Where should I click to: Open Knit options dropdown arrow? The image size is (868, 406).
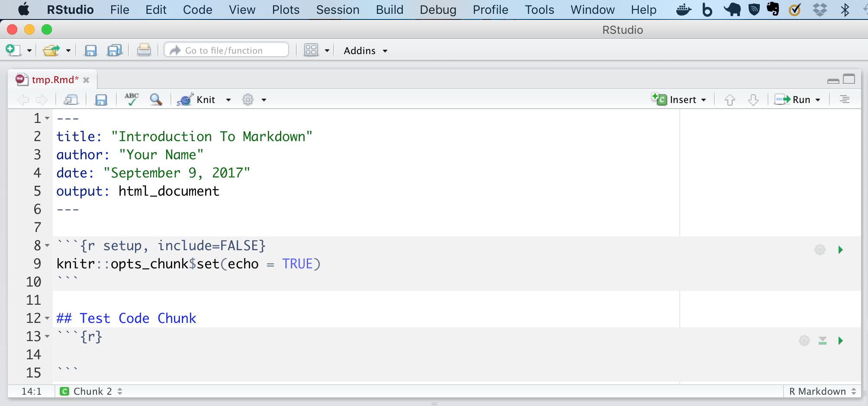click(228, 100)
